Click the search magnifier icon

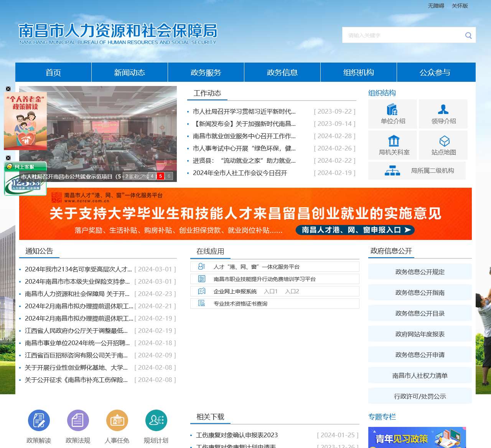(x=468, y=35)
